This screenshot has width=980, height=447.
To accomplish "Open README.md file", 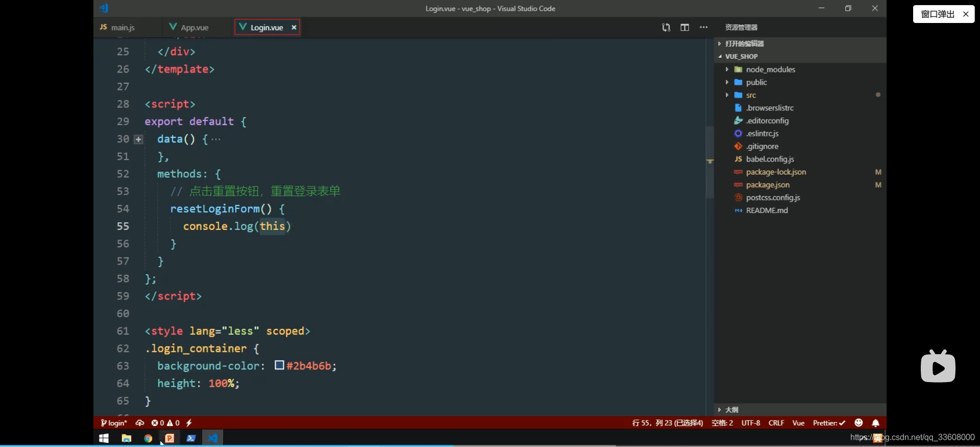I will (x=799, y=210).
